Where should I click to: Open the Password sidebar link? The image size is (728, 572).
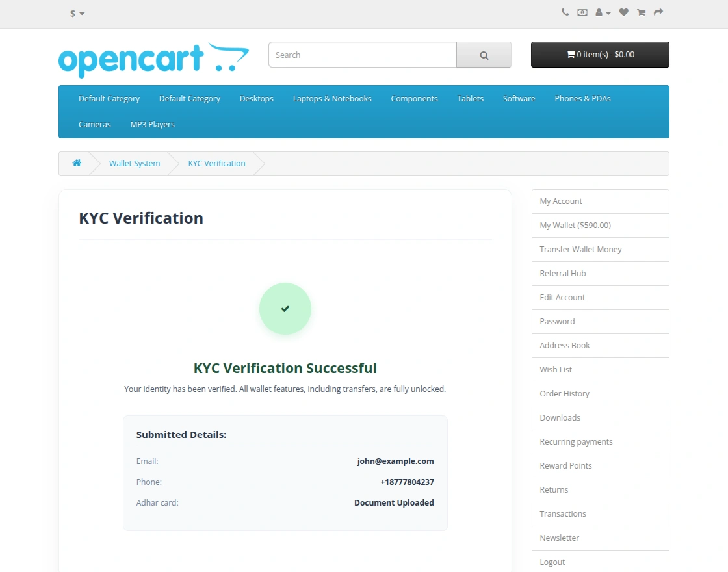(601, 322)
